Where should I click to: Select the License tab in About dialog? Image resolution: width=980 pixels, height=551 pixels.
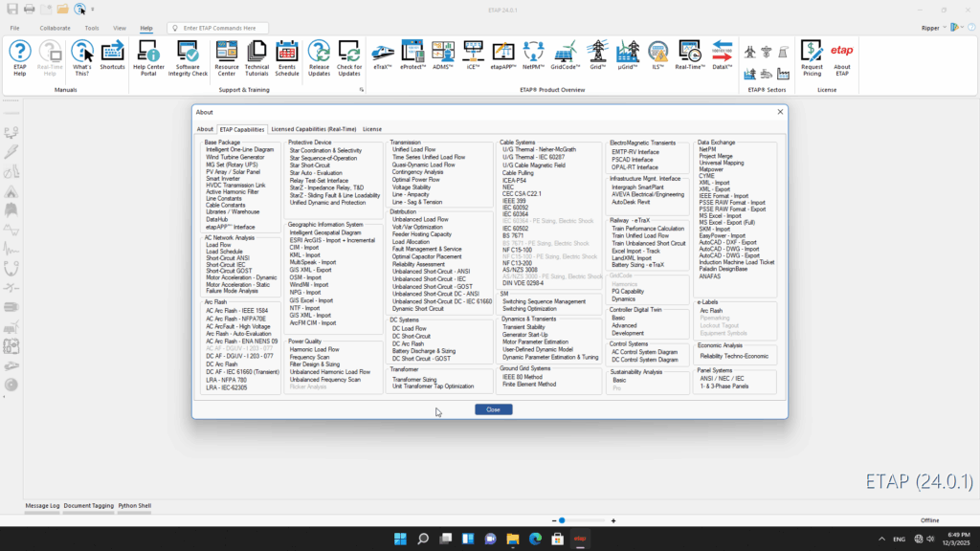[372, 129]
